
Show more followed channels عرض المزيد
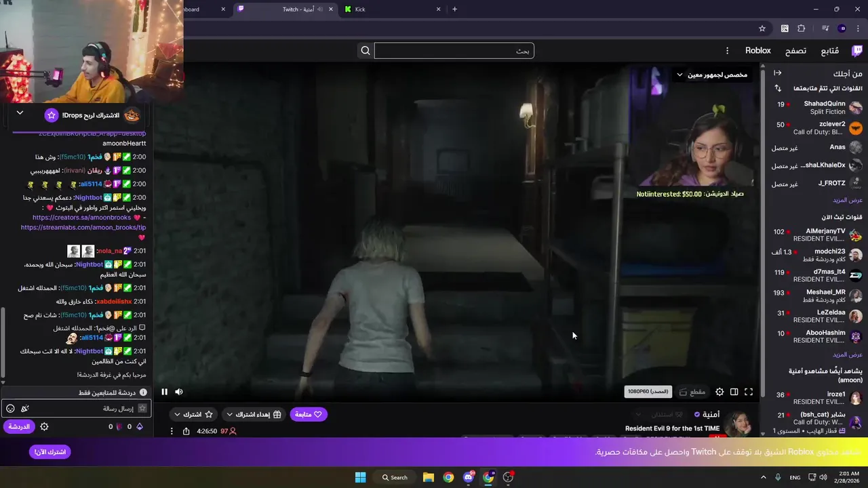coord(848,201)
